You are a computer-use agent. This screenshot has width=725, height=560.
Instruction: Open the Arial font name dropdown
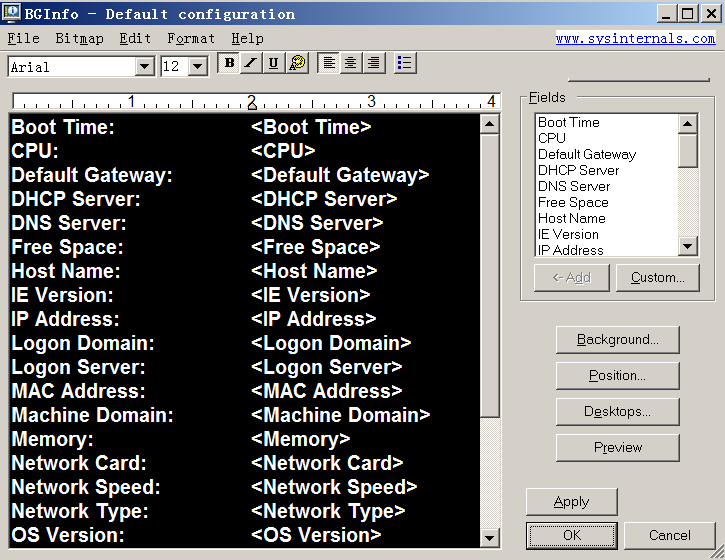tap(145, 67)
